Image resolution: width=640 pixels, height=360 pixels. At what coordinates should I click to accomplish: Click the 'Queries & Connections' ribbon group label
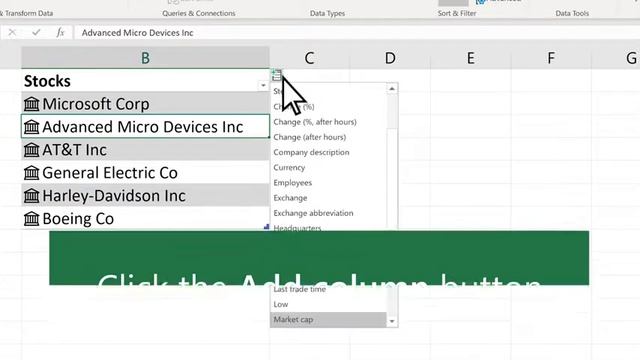[199, 13]
